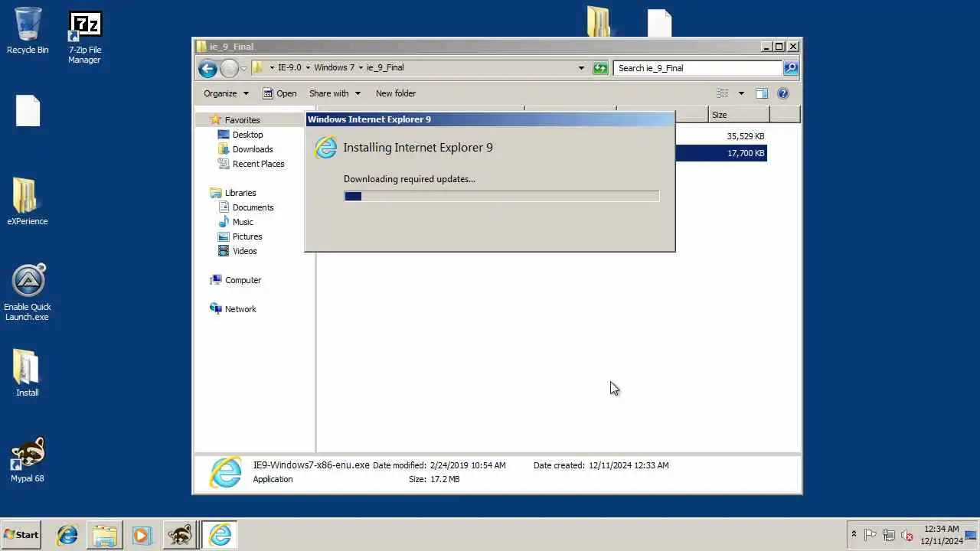Select Network in navigation pane
This screenshot has width=980, height=551.
[240, 309]
